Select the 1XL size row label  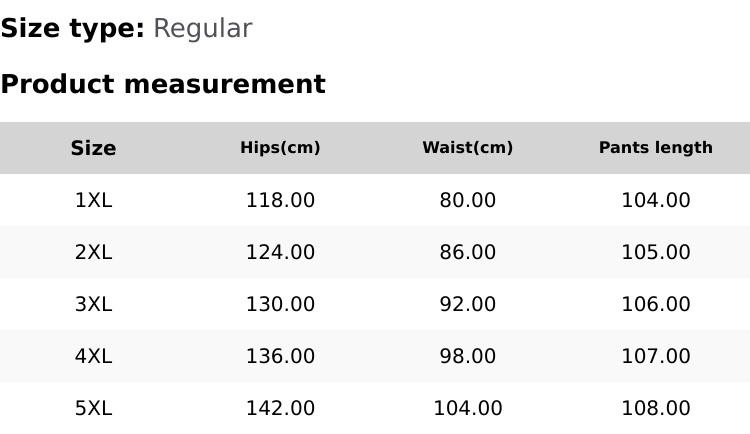pyautogui.click(x=93, y=200)
